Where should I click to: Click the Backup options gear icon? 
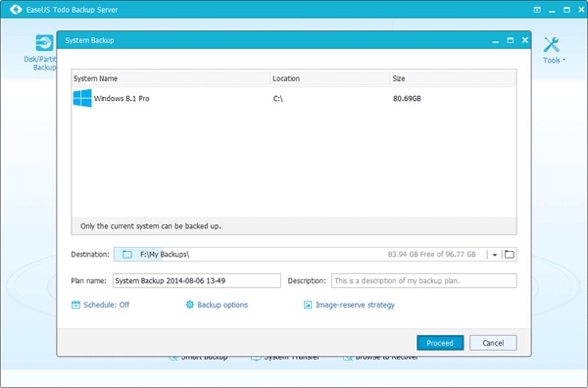(x=190, y=305)
